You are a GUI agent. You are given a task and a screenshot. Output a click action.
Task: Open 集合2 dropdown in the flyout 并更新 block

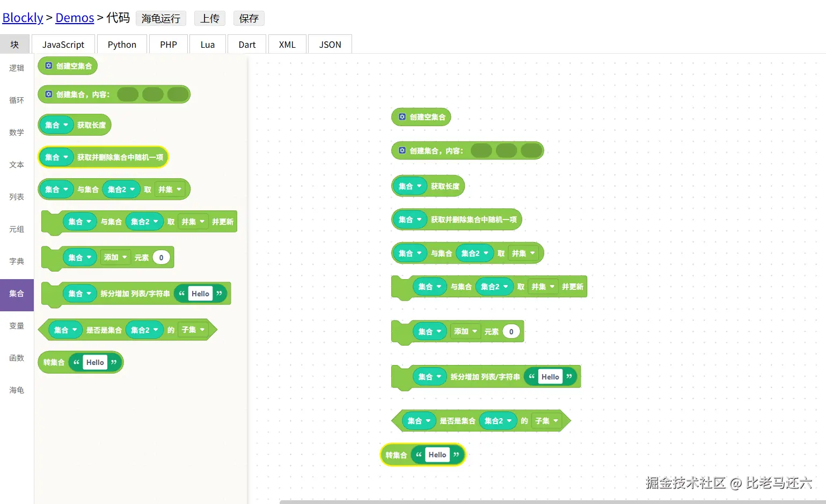pos(144,222)
